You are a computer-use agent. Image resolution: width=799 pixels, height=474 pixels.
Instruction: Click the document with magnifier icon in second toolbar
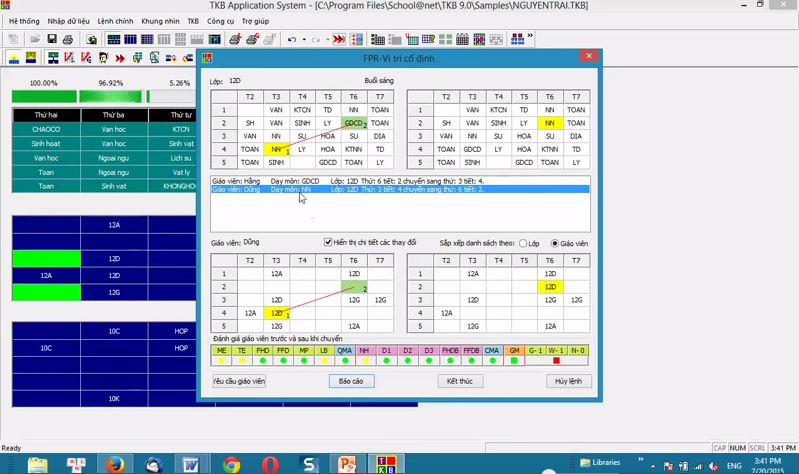pos(154,58)
